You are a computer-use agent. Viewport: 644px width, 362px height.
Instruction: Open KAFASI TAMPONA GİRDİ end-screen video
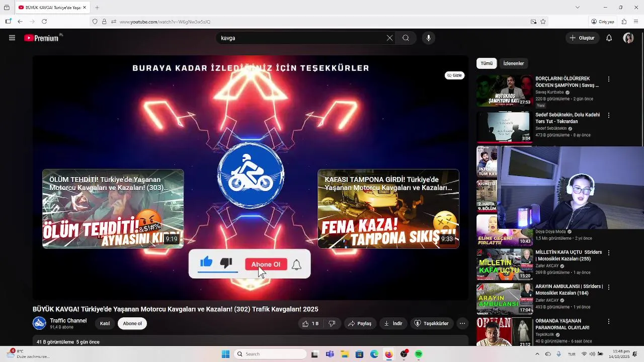pos(388,209)
